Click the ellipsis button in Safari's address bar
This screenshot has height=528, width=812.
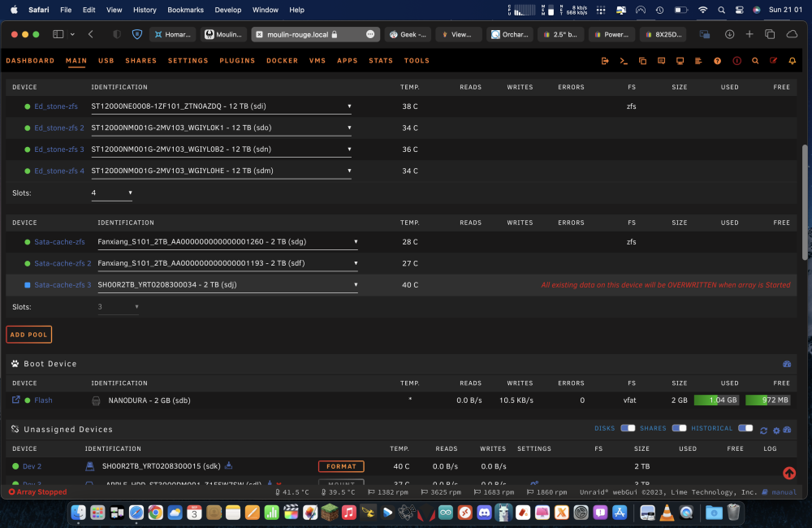click(x=370, y=34)
